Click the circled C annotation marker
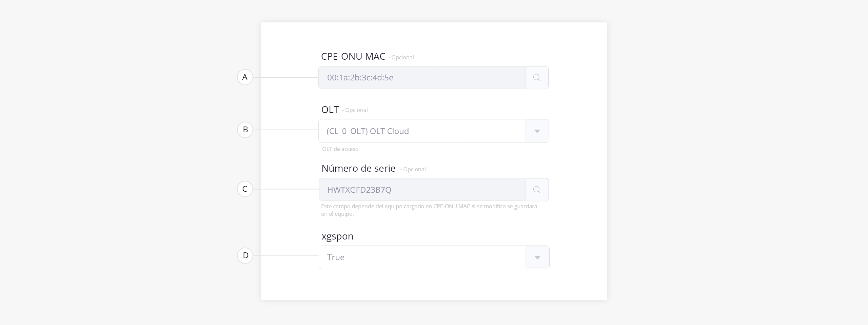This screenshot has width=868, height=325. pos(245,189)
